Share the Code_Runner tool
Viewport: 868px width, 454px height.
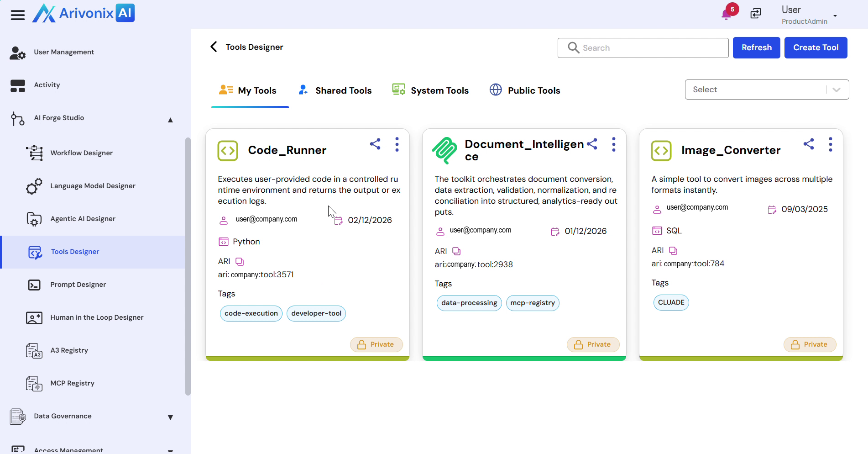pyautogui.click(x=375, y=144)
